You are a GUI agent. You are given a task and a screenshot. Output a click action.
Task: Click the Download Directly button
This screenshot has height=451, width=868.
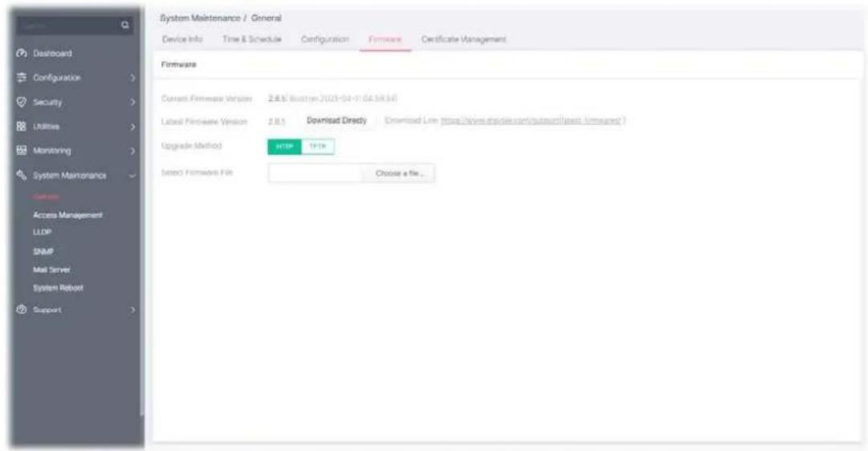point(336,120)
